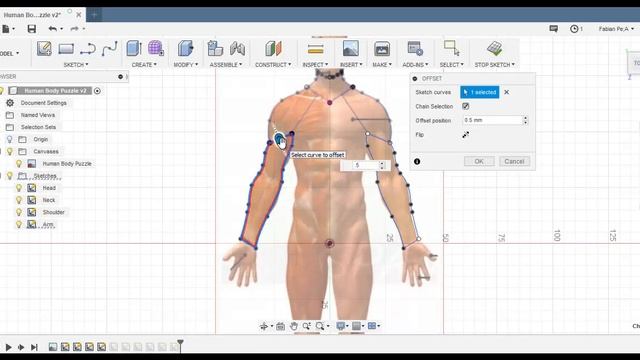Select the Line sketch tool icon

click(x=88, y=49)
